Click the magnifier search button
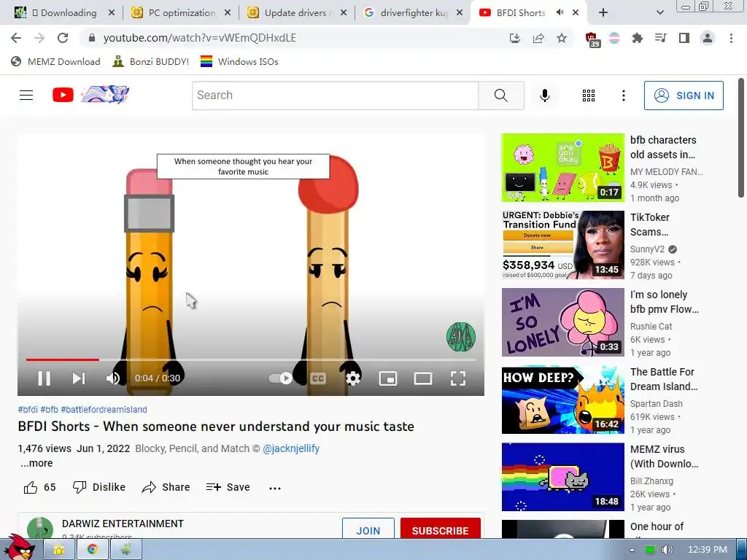The width and height of the screenshot is (747, 560). click(x=501, y=96)
